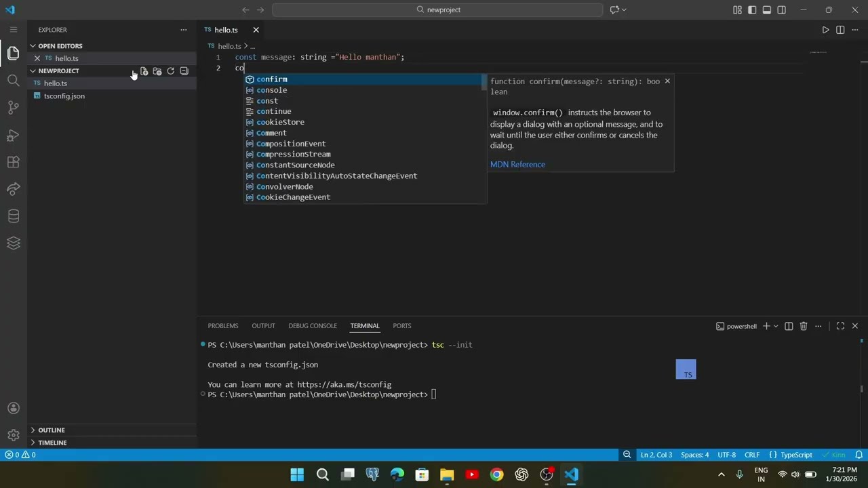The height and width of the screenshot is (488, 868).
Task: Expand the TIMELINE section
Action: 33,443
